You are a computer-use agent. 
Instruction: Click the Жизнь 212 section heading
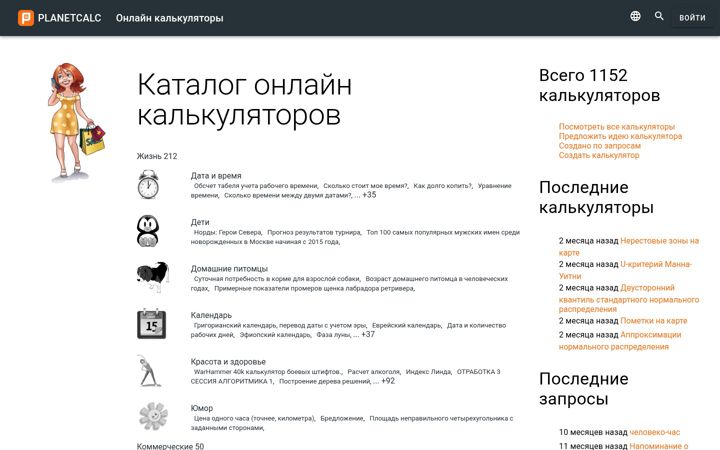[157, 156]
